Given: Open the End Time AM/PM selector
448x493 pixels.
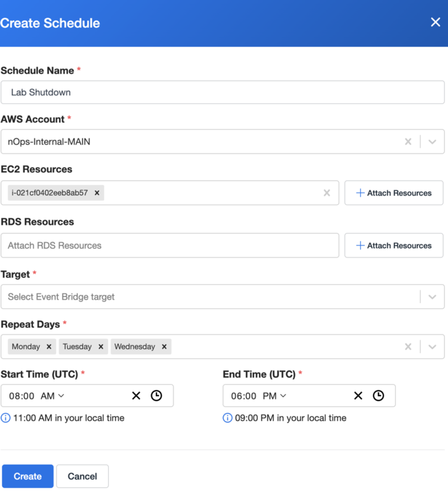Looking at the screenshot, I should click(274, 396).
